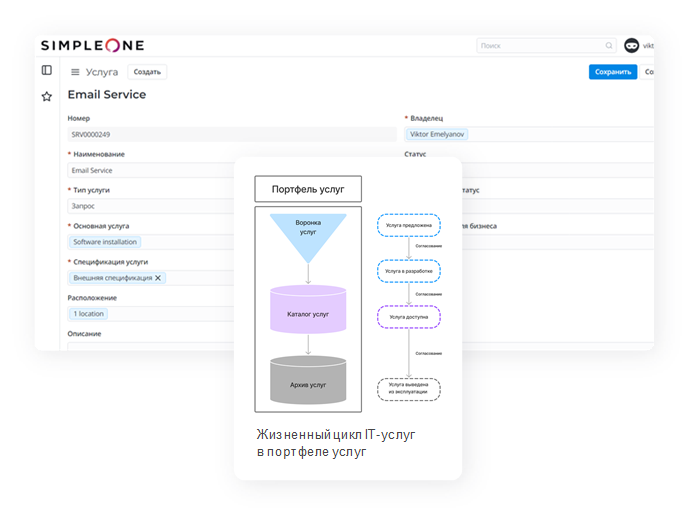Click the 1 location tag
Viewport: 696px width, 522px height.
(x=88, y=314)
